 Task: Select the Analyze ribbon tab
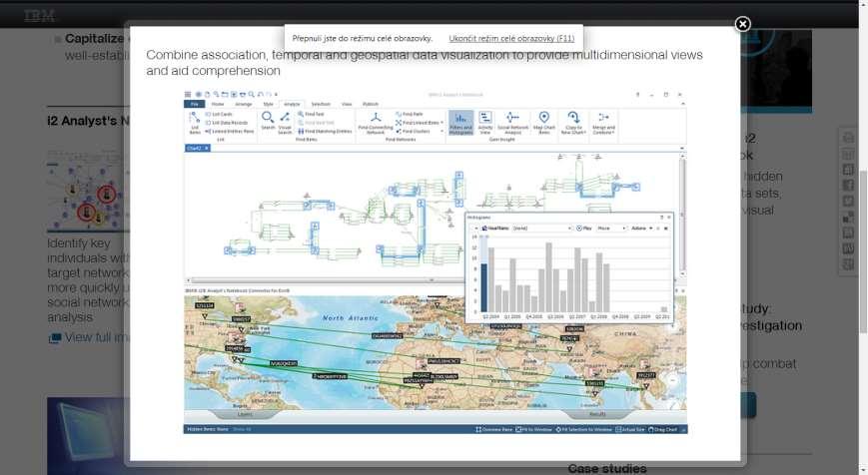pos(292,104)
